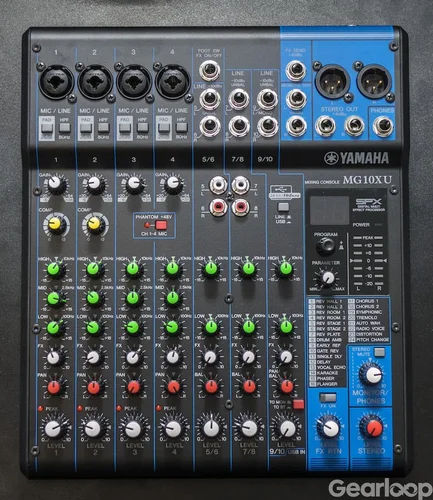
Task: Adjust the LEVEL knob for channel 1
Action: tap(54, 429)
